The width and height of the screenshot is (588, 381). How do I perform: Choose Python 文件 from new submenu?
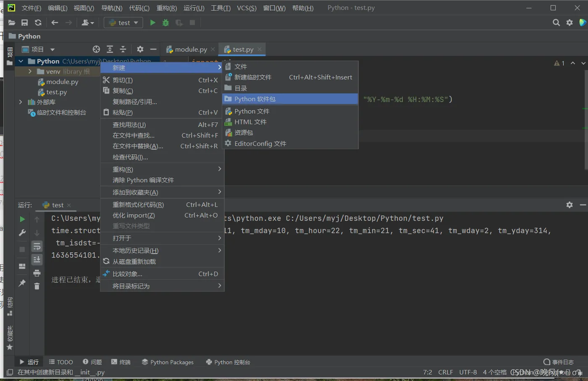click(x=290, y=111)
